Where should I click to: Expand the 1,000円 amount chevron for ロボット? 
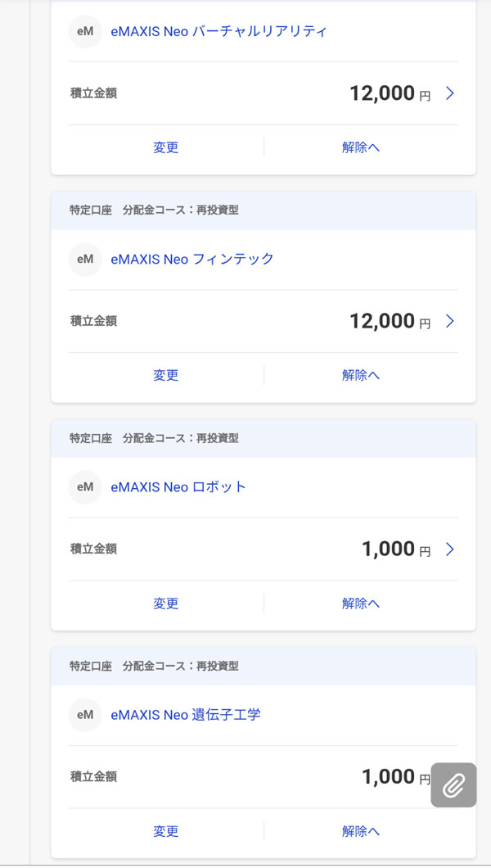(x=449, y=549)
